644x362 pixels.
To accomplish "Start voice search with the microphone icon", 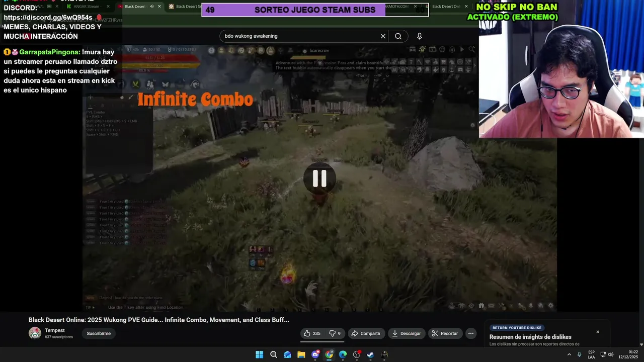I will click(x=420, y=36).
